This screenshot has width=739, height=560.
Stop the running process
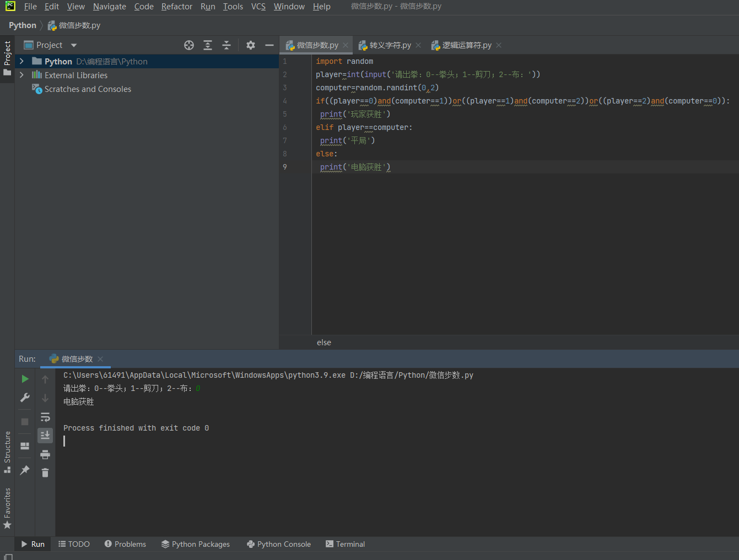[x=25, y=422]
